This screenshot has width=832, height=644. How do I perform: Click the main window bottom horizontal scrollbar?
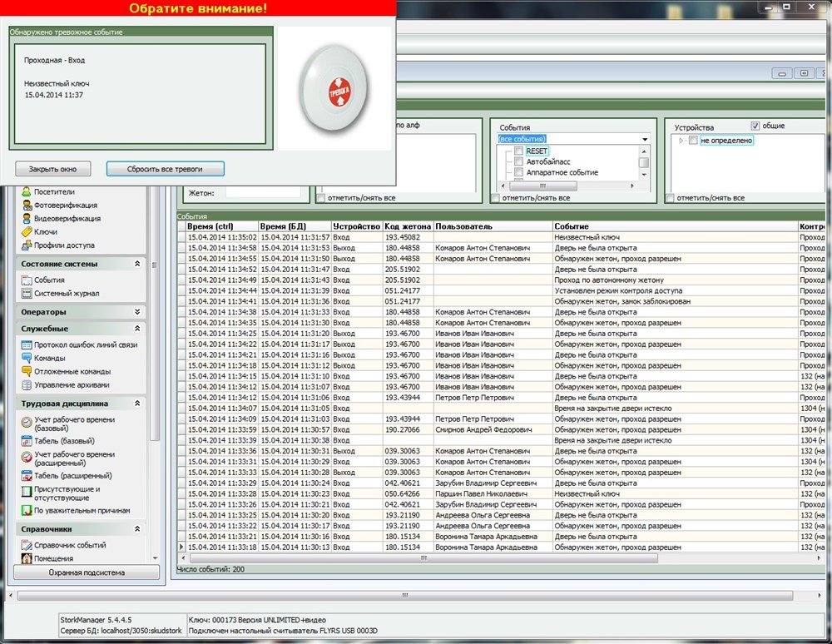click(x=405, y=596)
